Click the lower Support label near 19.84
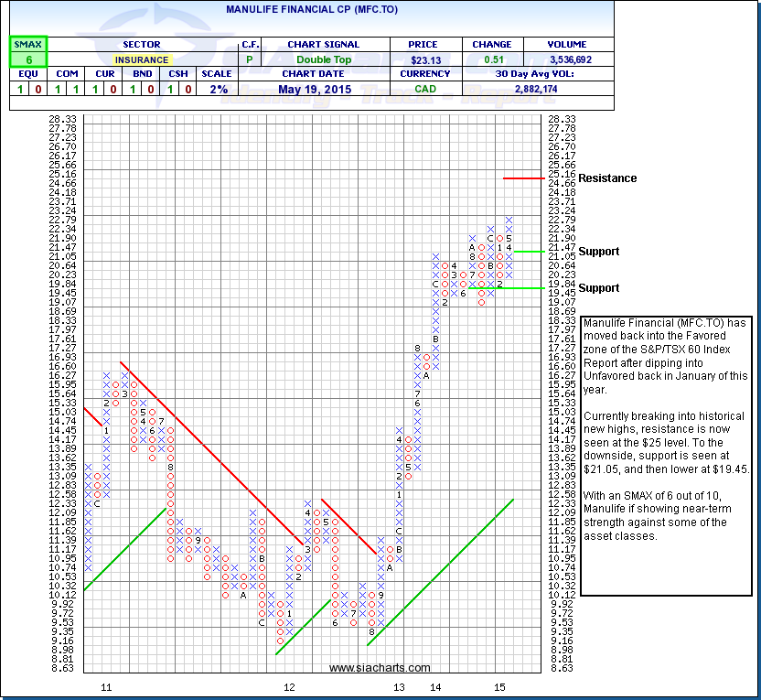 [598, 288]
